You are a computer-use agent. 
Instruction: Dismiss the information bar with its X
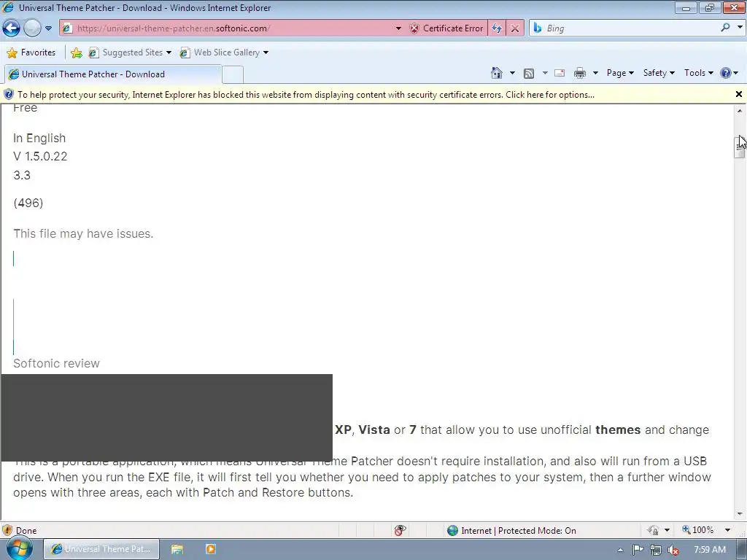(x=739, y=94)
